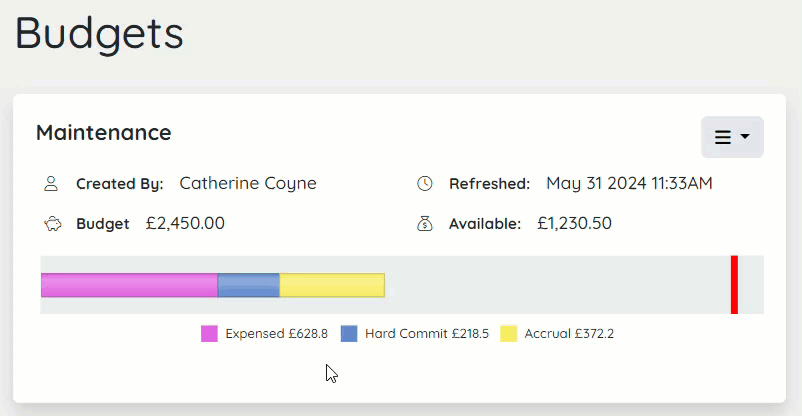Click the clock icon beside Refreshed
This screenshot has width=802, height=416.
(425, 183)
